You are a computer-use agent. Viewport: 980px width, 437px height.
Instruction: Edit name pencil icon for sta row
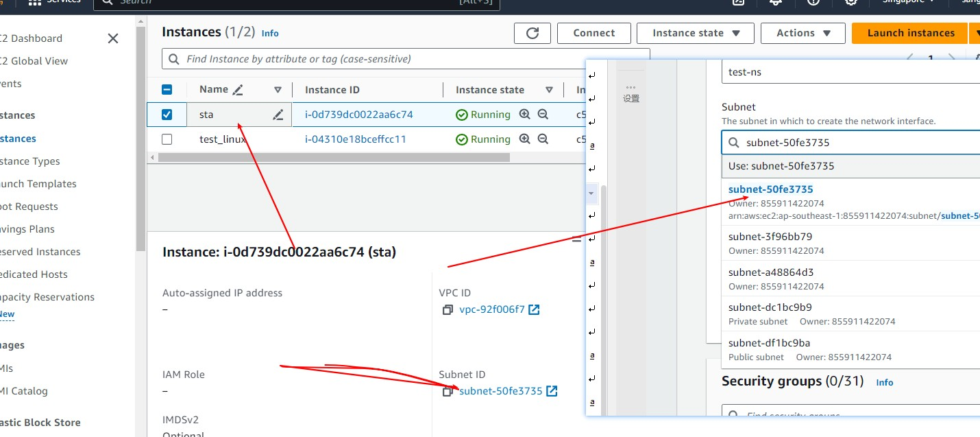tap(278, 115)
